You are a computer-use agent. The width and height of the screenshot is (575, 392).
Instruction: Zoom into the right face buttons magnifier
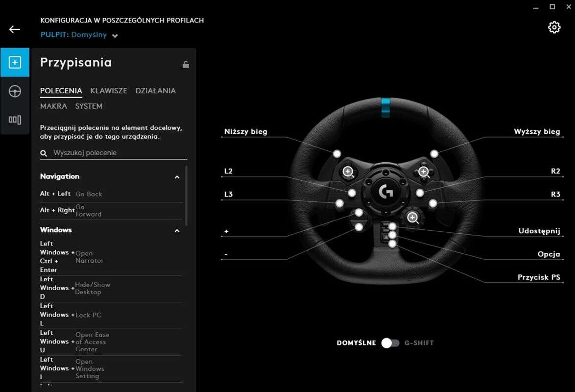point(424,171)
